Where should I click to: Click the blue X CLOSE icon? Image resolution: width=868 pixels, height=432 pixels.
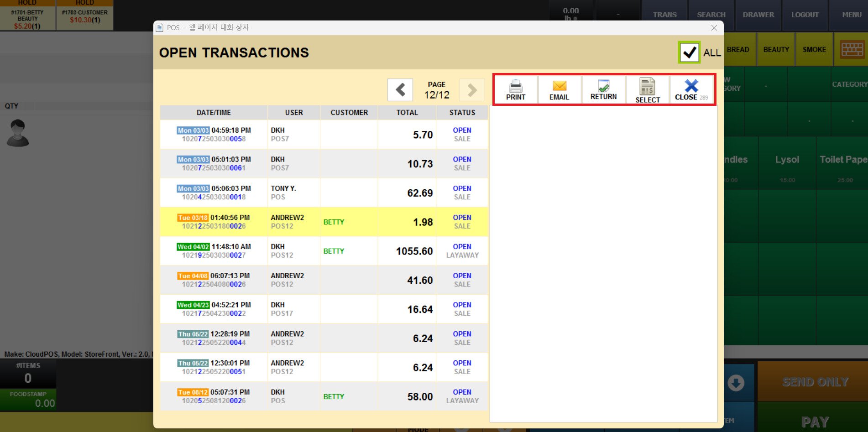(x=691, y=86)
